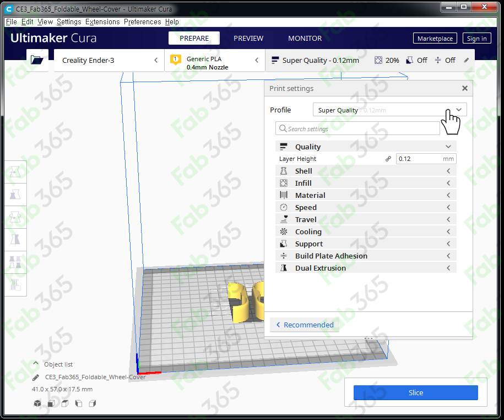Image resolution: width=504 pixels, height=420 pixels.
Task: Click the Travel category icon
Action: click(x=284, y=220)
